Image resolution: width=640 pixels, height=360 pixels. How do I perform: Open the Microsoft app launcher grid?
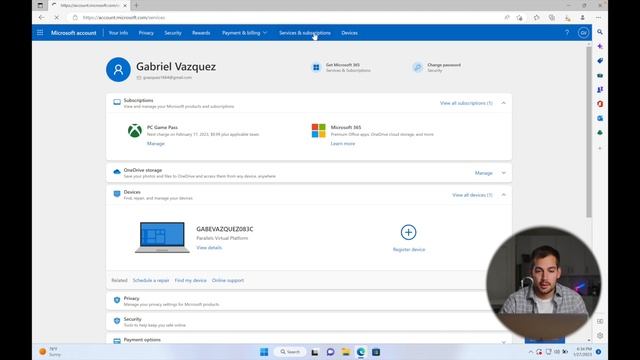click(x=40, y=33)
